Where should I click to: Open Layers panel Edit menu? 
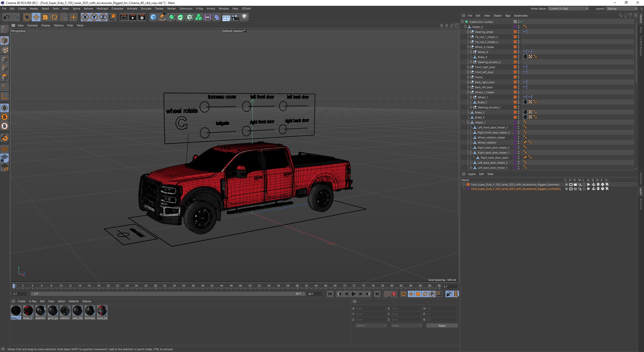coord(481,174)
